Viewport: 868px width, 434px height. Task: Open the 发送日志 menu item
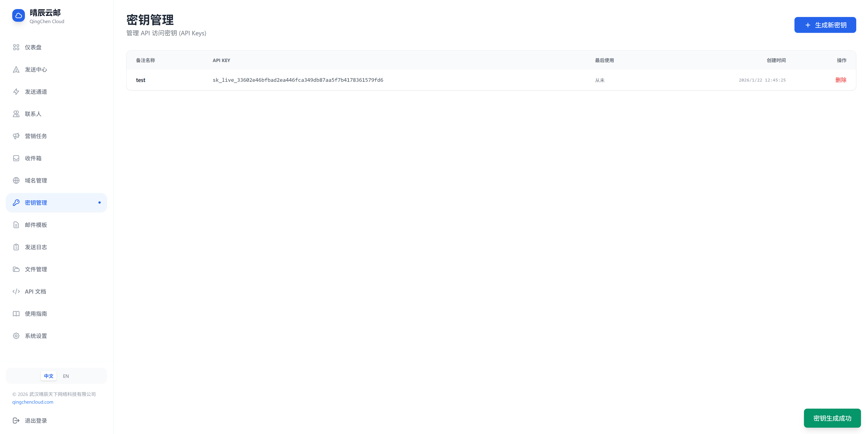coord(36,247)
